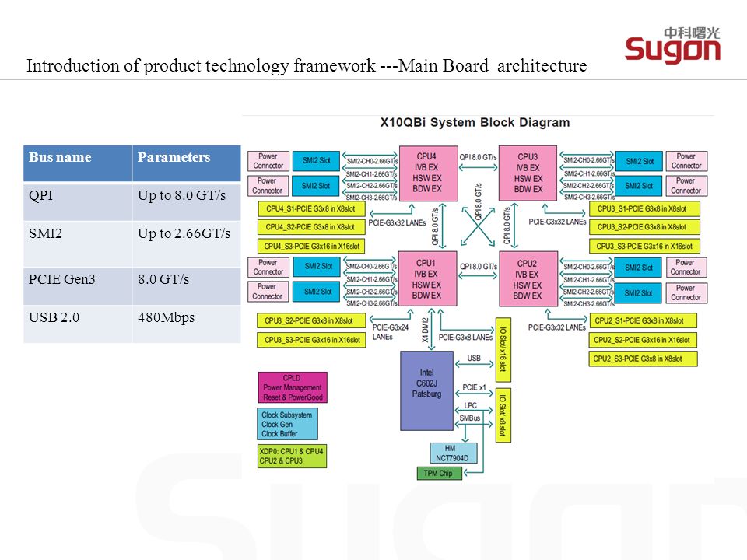Select the 'SMBus' arrow label
Image resolution: width=747 pixels, height=560 pixels.
(x=470, y=418)
